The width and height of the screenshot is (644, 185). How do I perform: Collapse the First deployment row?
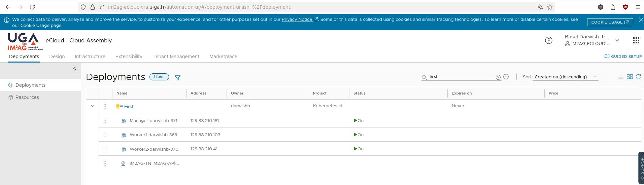click(x=93, y=106)
